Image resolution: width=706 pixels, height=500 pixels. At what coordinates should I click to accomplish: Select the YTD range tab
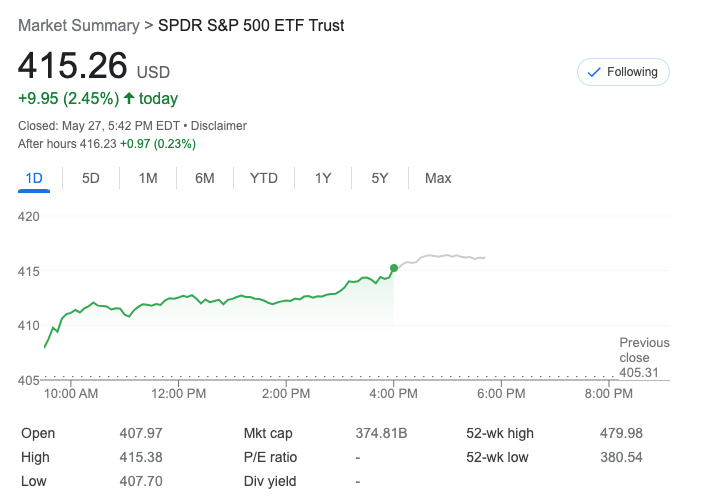(x=264, y=178)
